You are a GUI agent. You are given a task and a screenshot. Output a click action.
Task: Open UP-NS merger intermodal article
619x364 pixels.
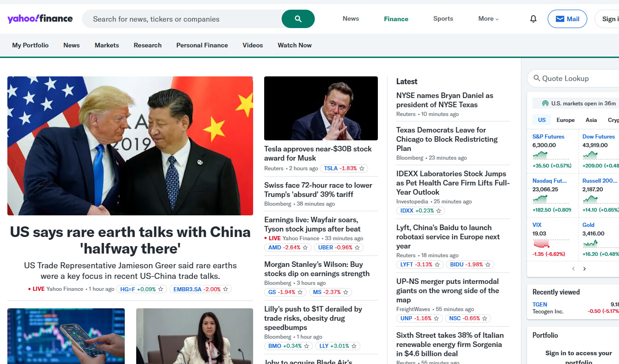coord(447,290)
